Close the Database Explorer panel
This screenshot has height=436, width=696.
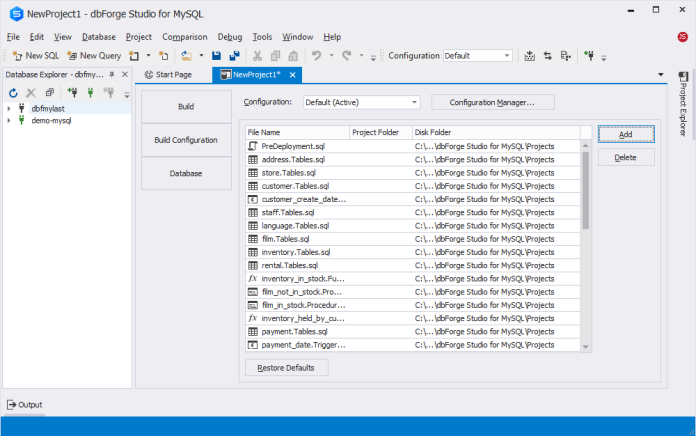125,75
